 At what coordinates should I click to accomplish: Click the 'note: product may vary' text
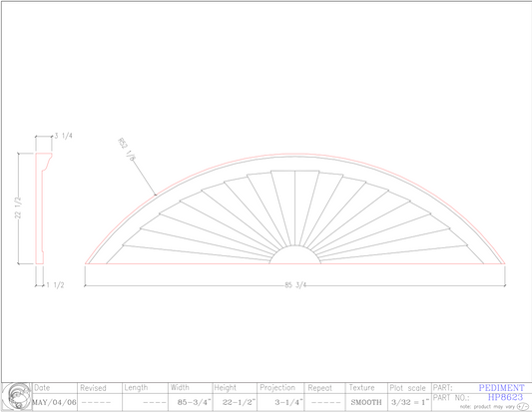[x=487, y=407]
